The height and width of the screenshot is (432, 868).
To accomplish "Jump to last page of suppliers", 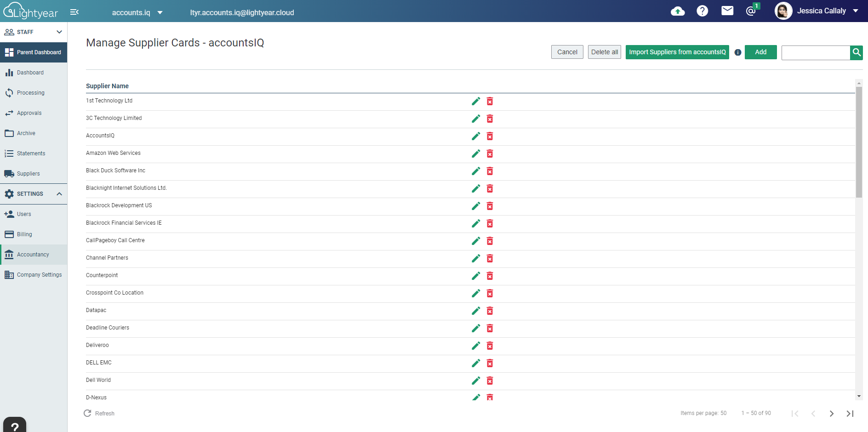I will pos(850,414).
